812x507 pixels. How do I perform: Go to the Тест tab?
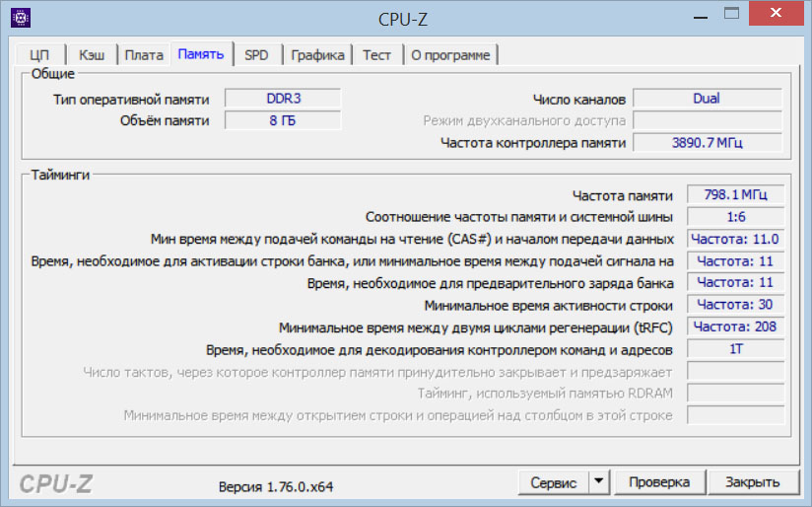376,55
